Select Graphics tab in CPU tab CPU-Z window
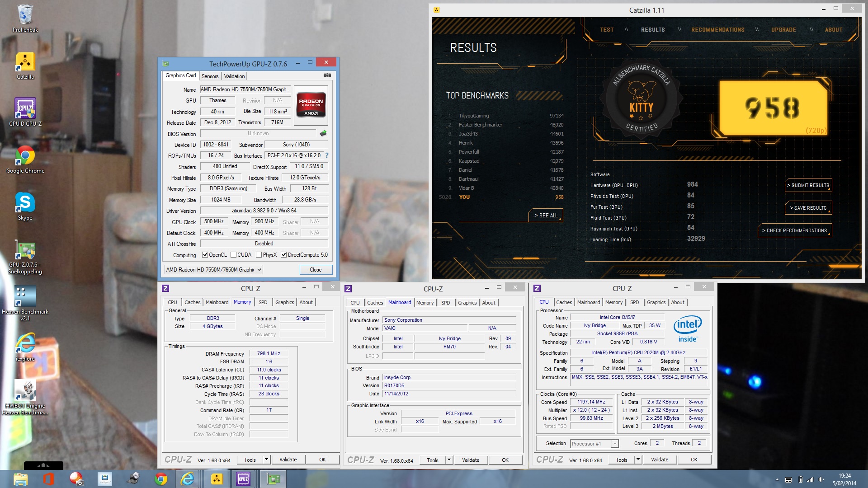Viewport: 868px width, 488px height. [x=656, y=302]
